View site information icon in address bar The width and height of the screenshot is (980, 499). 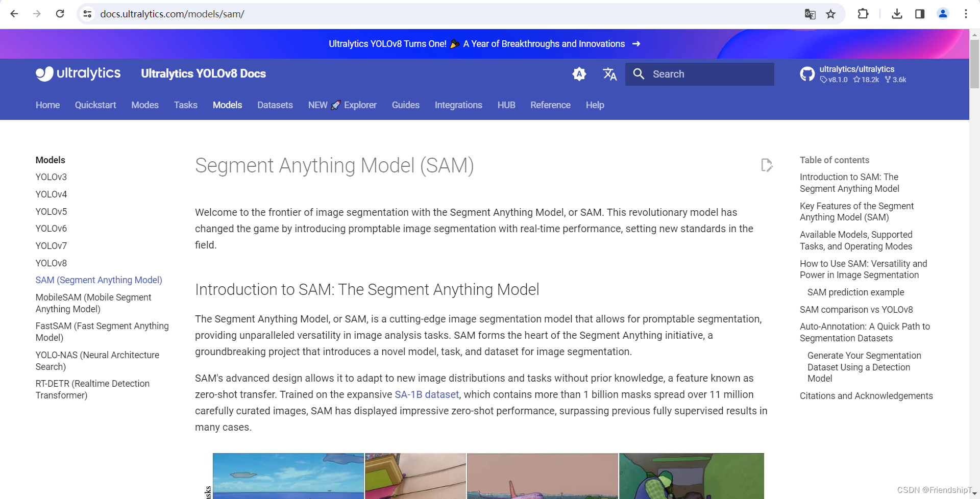click(x=88, y=14)
